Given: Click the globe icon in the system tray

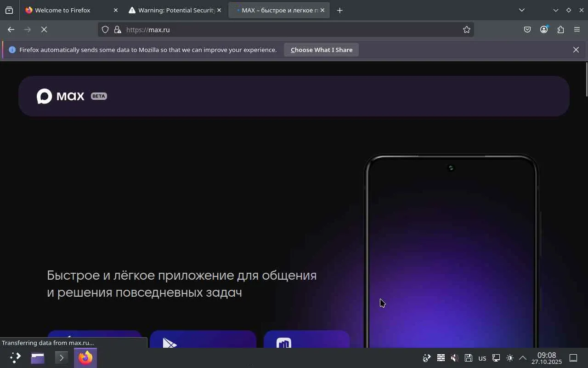Looking at the screenshot, I should pyautogui.click(x=427, y=358).
